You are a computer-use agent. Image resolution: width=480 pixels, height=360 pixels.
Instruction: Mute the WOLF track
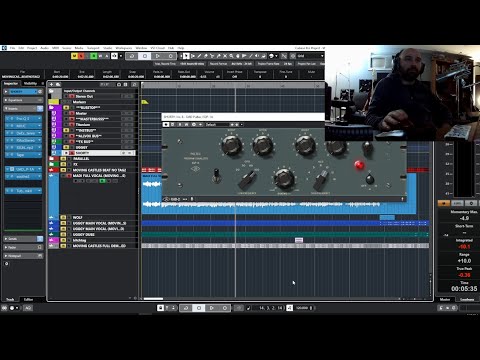pos(63,217)
